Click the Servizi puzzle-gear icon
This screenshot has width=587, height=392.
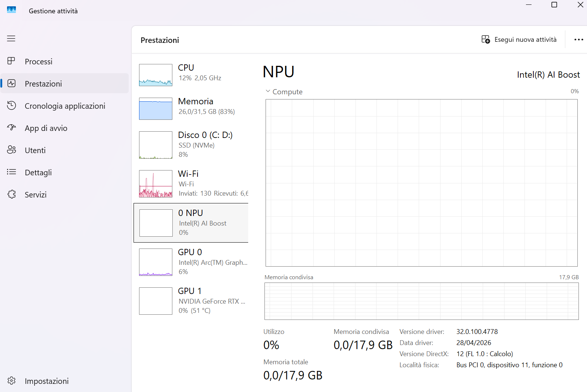[11, 194]
